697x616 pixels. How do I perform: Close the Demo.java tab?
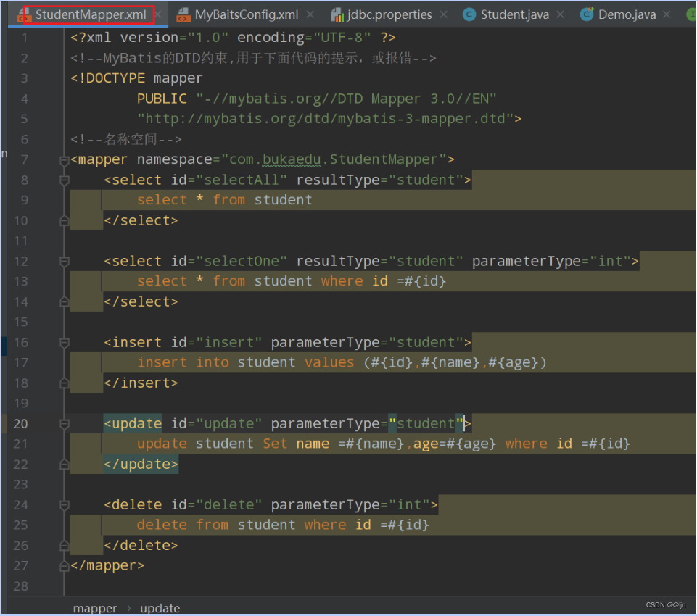(x=666, y=12)
